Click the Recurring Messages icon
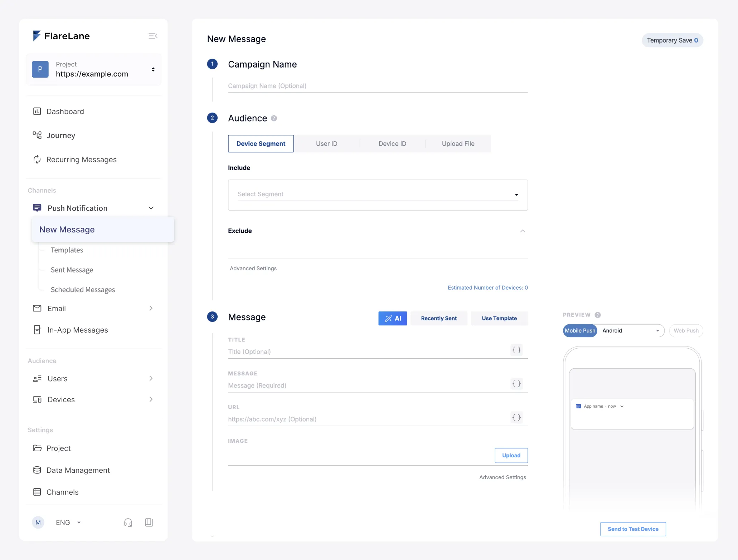This screenshot has height=560, width=738. pos(37,159)
